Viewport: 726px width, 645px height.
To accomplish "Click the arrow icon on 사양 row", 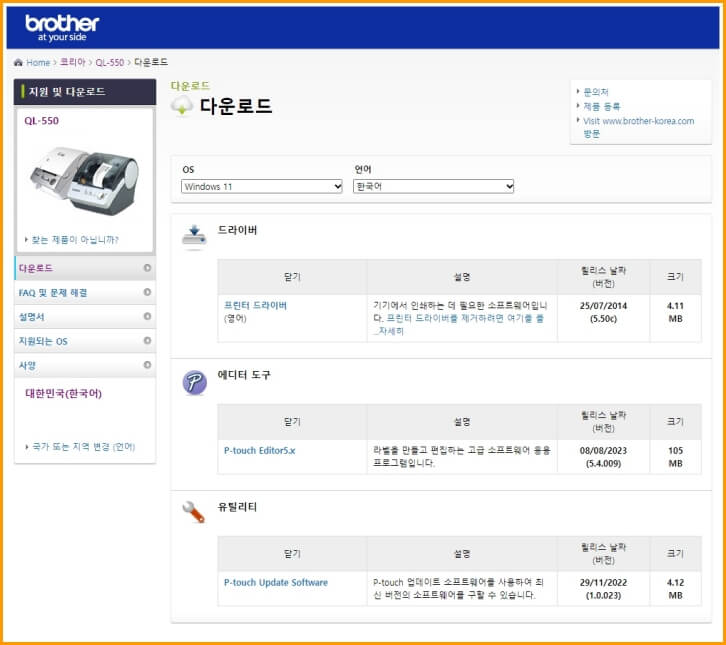I will [147, 365].
